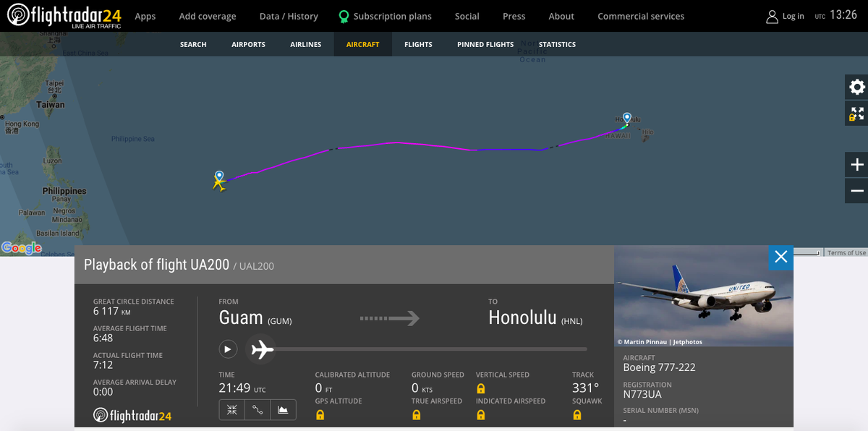Switch to the SEARCH tab

(193, 44)
